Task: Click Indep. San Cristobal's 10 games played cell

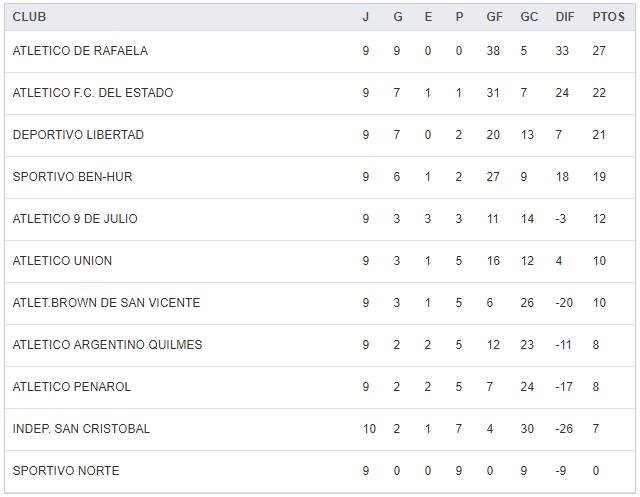Action: pyautogui.click(x=369, y=429)
